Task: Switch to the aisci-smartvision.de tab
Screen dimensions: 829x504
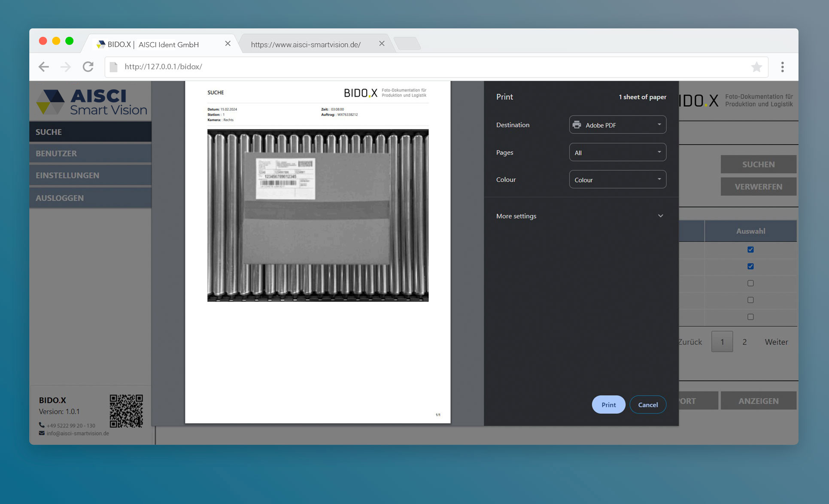Action: (306, 44)
